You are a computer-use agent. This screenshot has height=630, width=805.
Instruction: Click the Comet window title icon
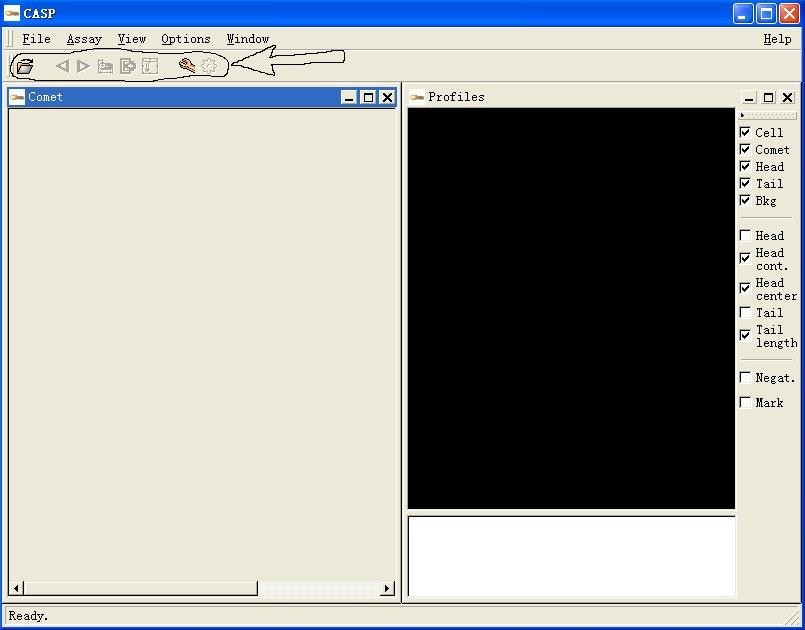17,97
